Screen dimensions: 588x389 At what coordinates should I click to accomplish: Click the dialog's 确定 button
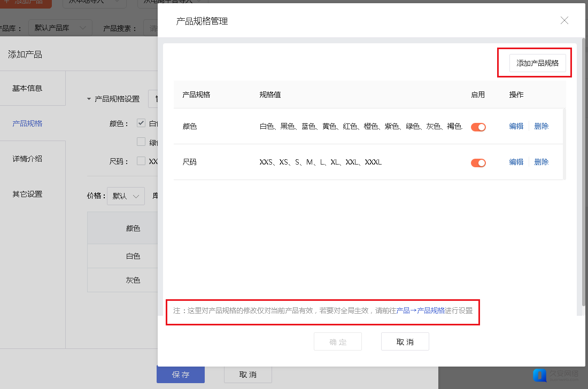[338, 342]
